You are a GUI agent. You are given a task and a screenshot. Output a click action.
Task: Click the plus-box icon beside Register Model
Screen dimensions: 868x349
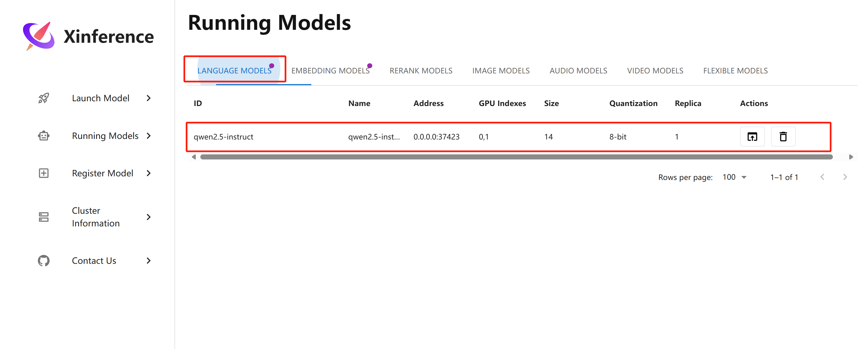tap(44, 173)
